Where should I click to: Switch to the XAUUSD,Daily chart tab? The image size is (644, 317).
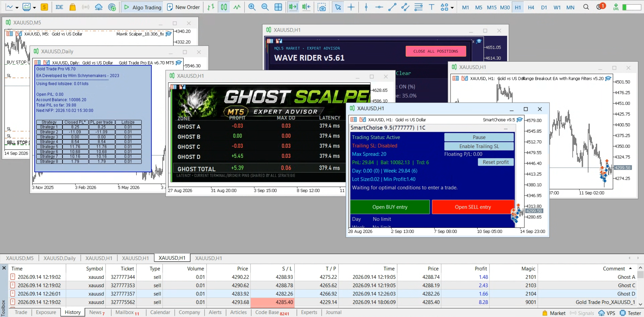[x=59, y=258]
